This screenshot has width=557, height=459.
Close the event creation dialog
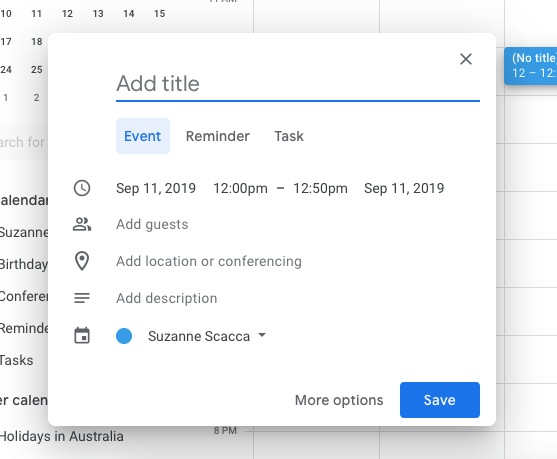click(465, 59)
